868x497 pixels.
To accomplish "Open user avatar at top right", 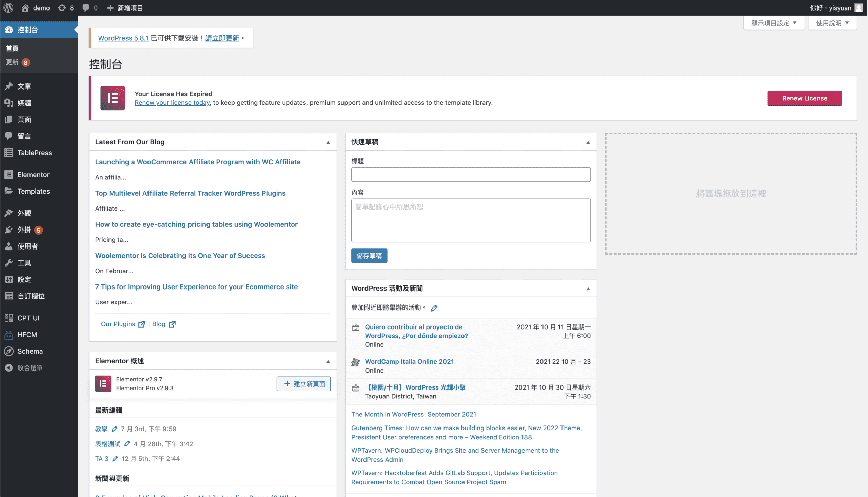I will 859,7.
